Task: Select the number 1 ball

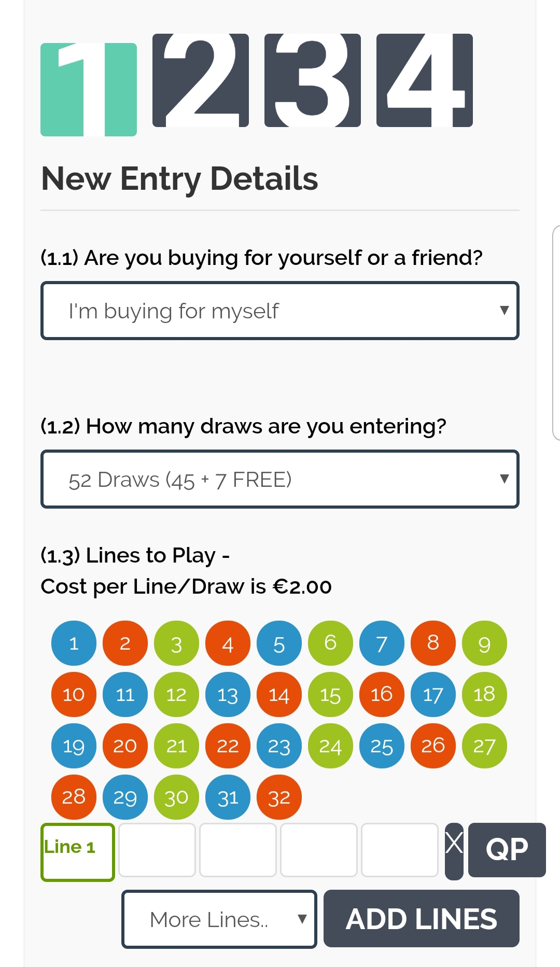Action: (x=74, y=643)
